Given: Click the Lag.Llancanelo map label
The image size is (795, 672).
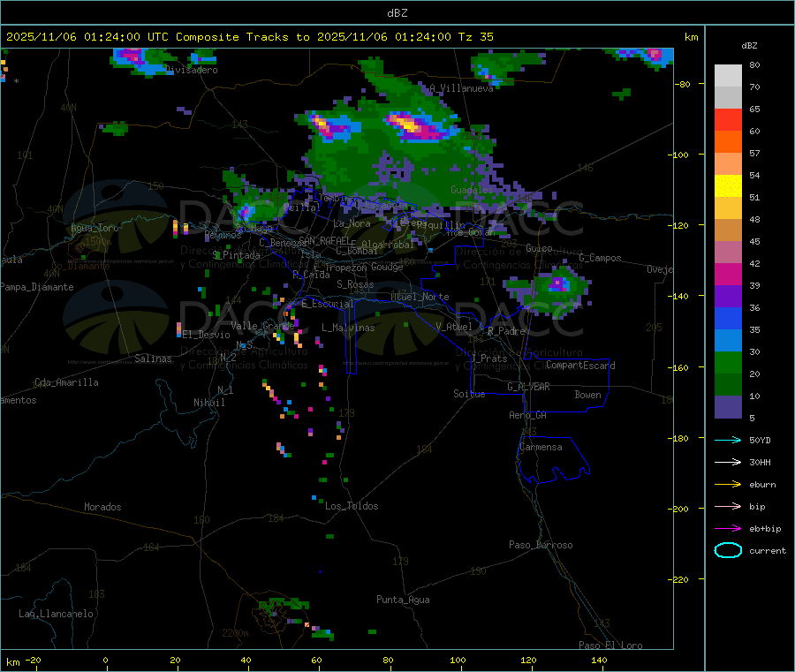Looking at the screenshot, I should (57, 614).
